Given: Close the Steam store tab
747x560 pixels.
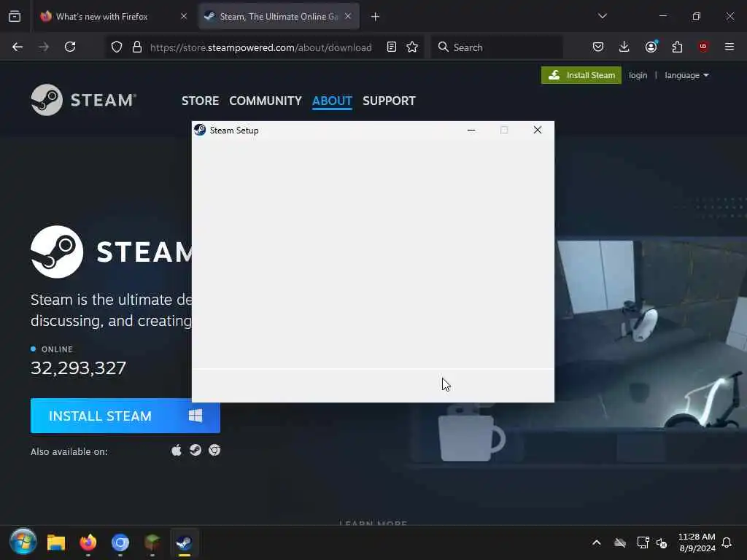Looking at the screenshot, I should [348, 16].
